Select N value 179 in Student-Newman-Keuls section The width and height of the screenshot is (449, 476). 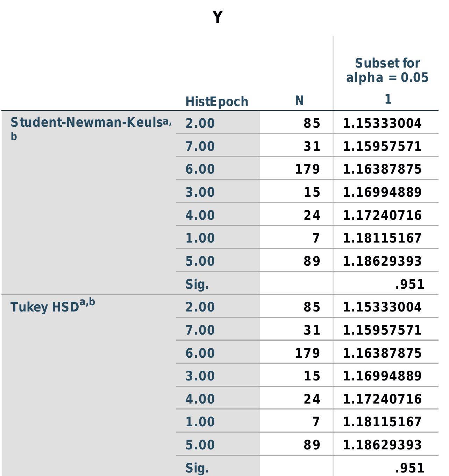(x=307, y=169)
